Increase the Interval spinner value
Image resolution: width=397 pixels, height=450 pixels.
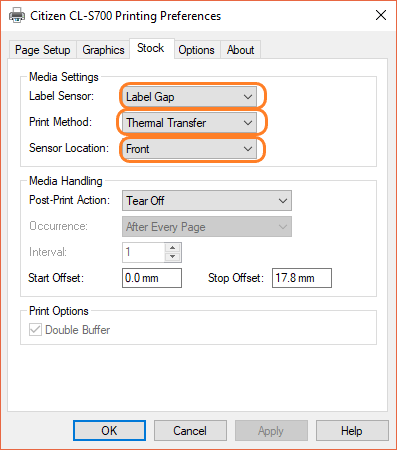173,248
